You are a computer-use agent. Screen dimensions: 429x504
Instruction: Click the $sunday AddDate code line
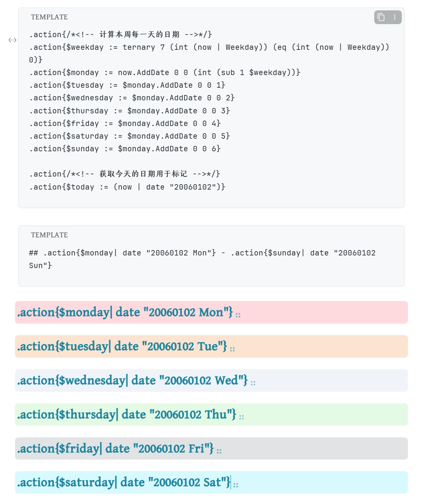(125, 149)
